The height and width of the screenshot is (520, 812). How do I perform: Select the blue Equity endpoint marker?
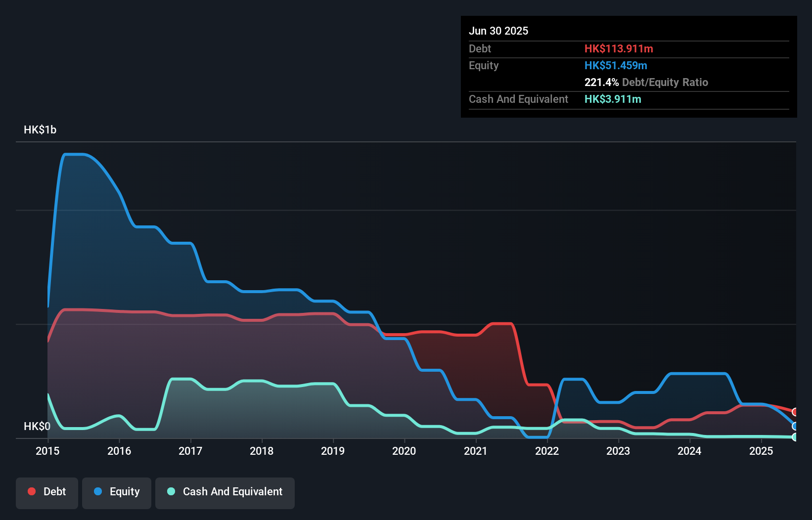click(x=795, y=426)
